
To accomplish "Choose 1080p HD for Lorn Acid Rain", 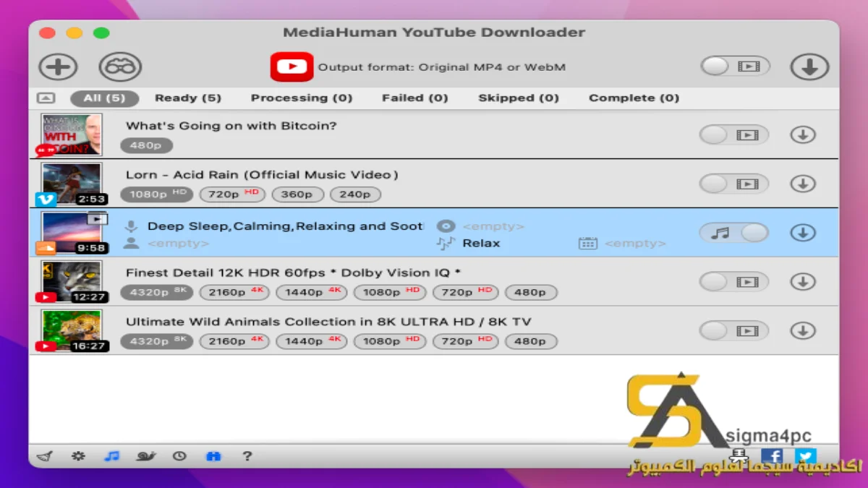I will [x=157, y=194].
